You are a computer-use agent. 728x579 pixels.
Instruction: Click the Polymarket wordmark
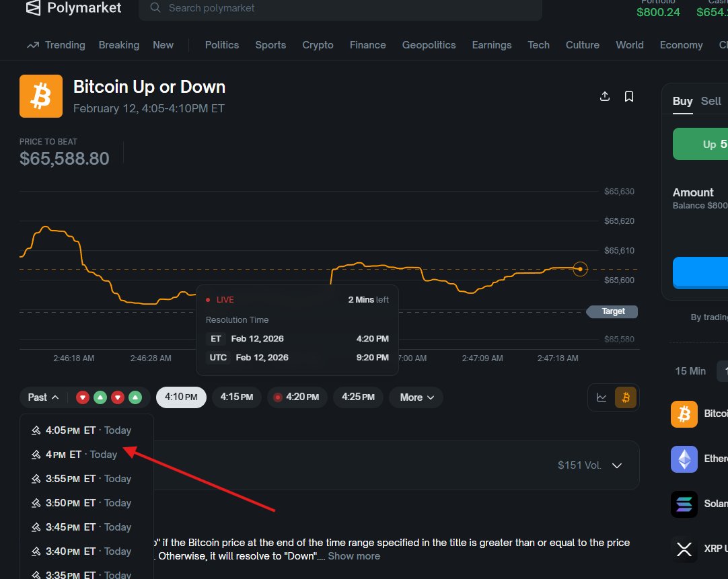[84, 7]
